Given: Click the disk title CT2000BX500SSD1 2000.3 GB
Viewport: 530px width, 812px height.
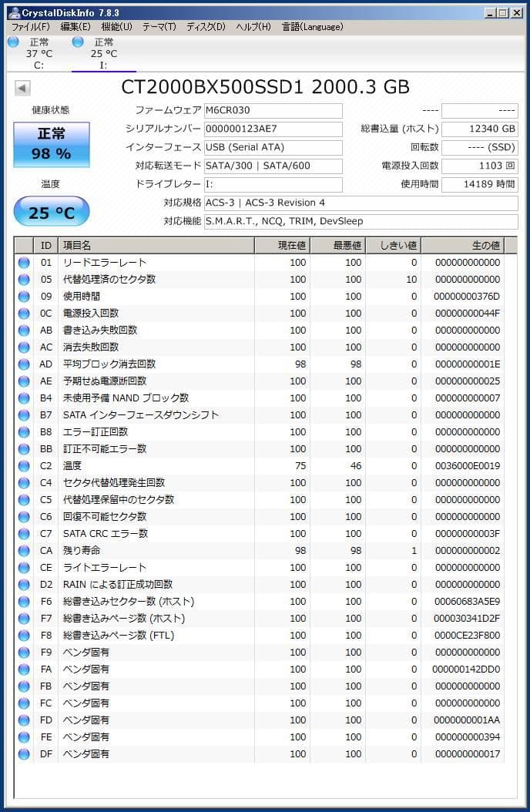Looking at the screenshot, I should [x=266, y=87].
